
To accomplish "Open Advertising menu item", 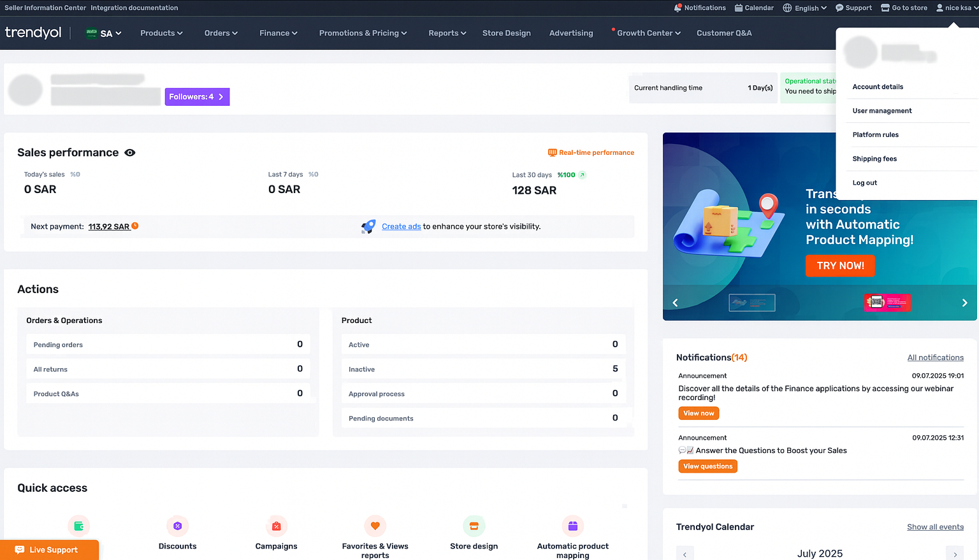I will pyautogui.click(x=571, y=33).
